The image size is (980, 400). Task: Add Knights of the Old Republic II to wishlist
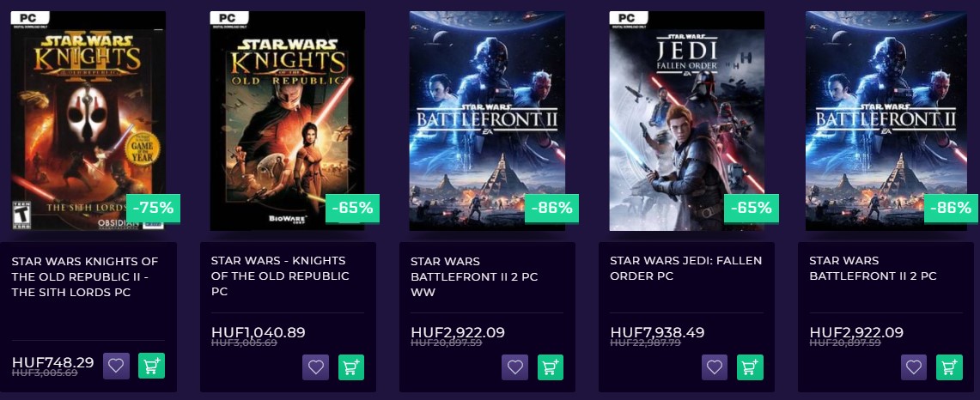click(116, 366)
